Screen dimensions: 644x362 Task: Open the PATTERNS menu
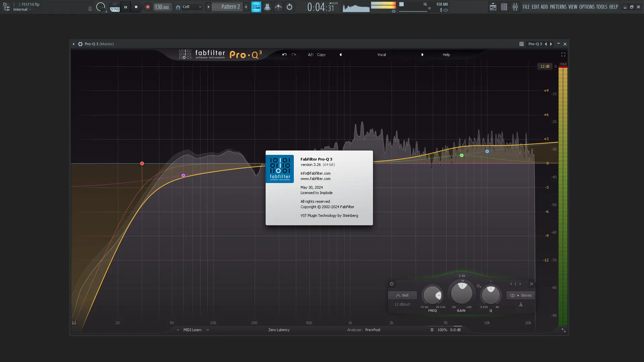tap(558, 7)
